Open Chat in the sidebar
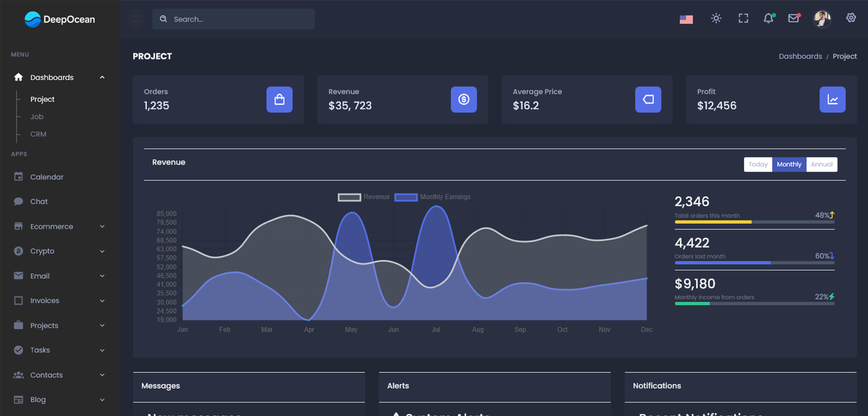Viewport: 868px width, 416px height. (39, 201)
